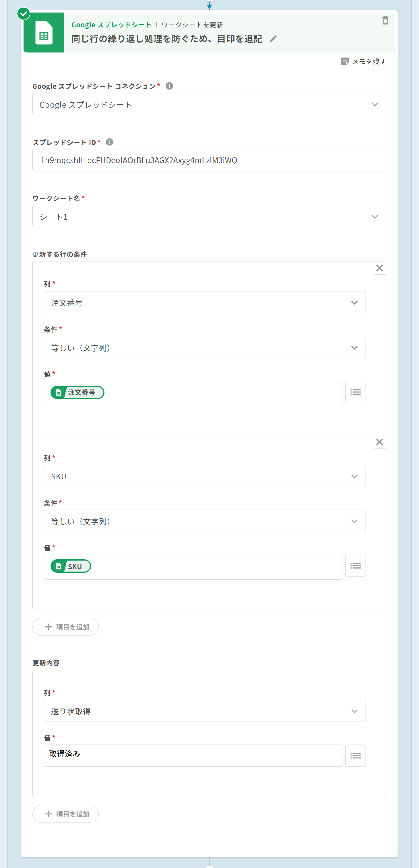This screenshot has height=868, width=419.
Task: Click the メモを残す link
Action: (x=364, y=61)
